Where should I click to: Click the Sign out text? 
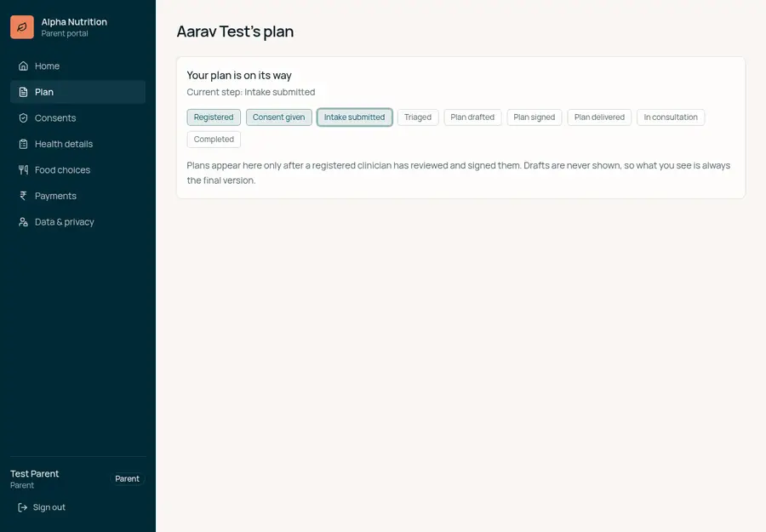pos(49,507)
